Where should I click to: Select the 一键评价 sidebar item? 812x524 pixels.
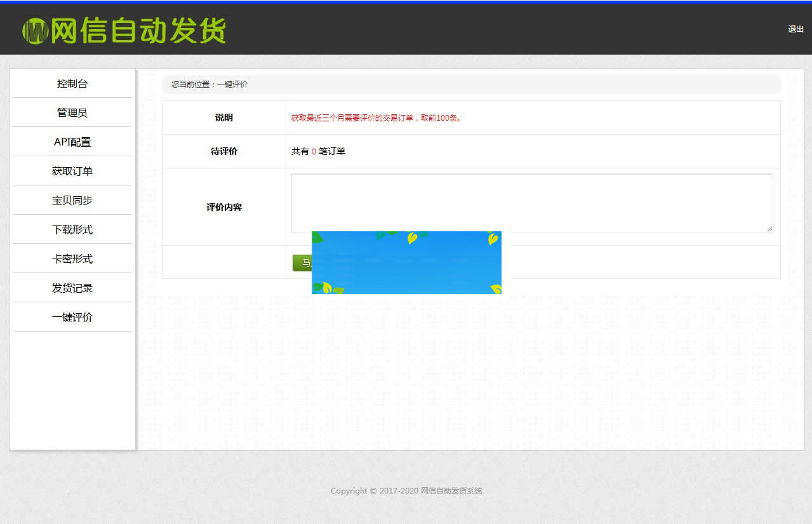pos(72,317)
